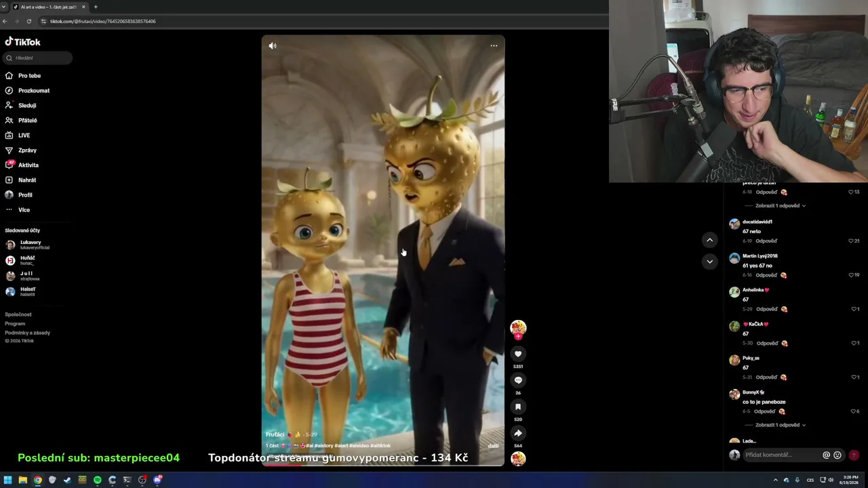Like the video with heart icon

click(x=518, y=354)
